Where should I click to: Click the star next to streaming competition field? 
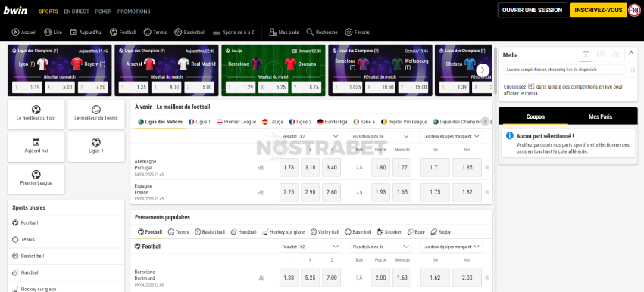(x=632, y=70)
